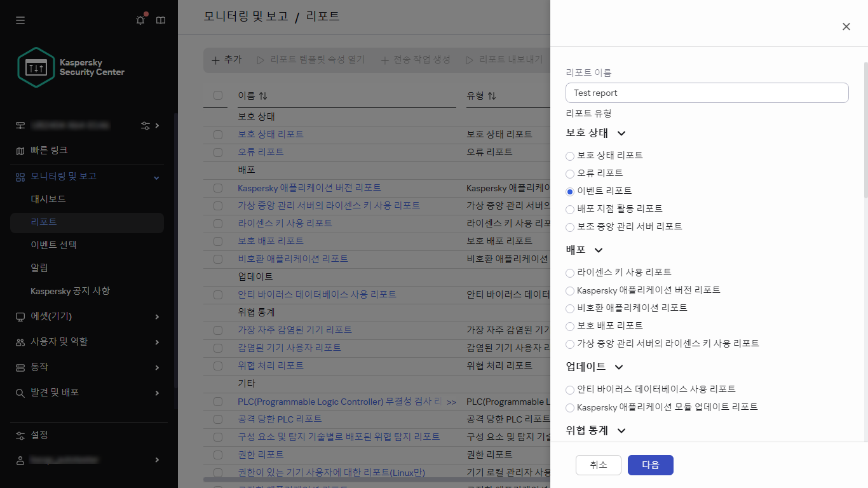Open the sidebar hamburger menu
This screenshot has width=868, height=488.
tap(20, 20)
